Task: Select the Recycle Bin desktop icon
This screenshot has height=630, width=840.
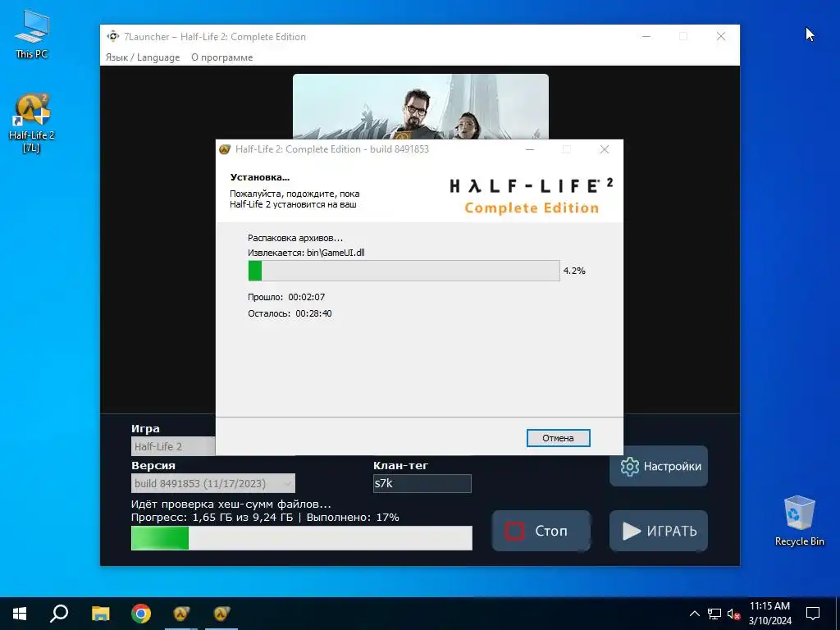Action: click(x=799, y=521)
